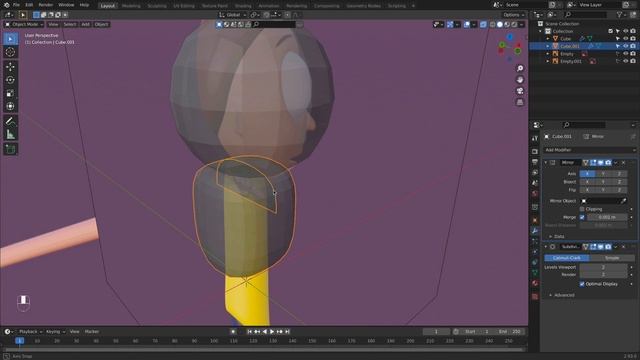
Task: Click the Levels Viewport value field
Action: click(x=603, y=267)
